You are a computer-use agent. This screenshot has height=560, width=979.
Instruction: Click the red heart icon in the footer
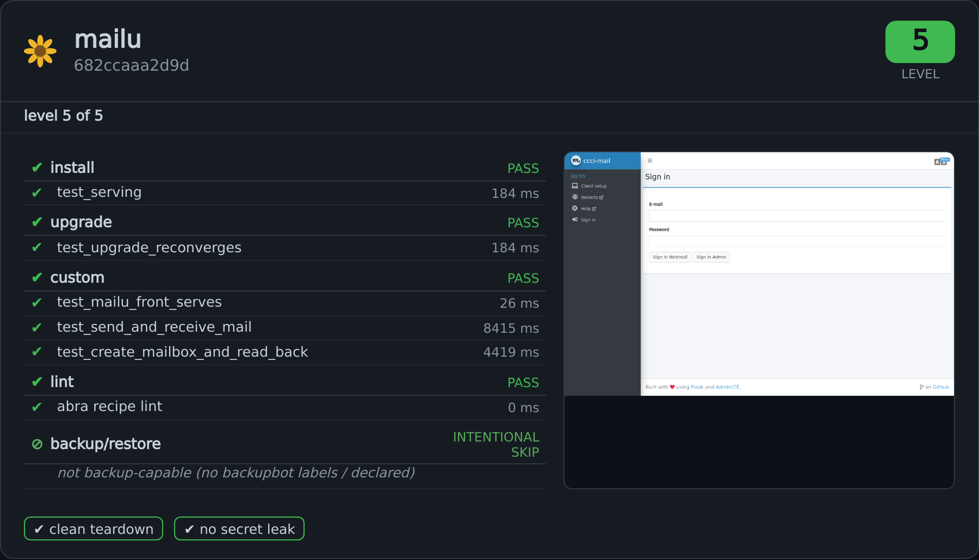point(672,387)
